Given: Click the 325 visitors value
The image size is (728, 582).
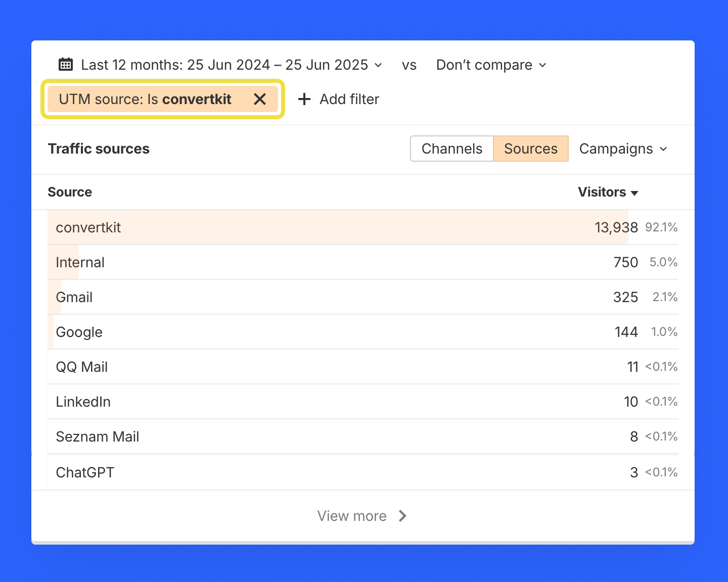Looking at the screenshot, I should (626, 297).
